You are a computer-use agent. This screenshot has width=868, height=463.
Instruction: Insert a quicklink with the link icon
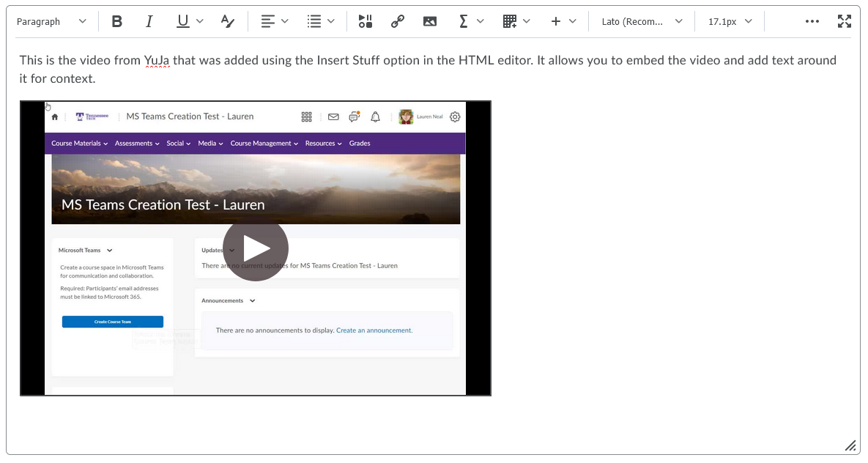tap(398, 21)
